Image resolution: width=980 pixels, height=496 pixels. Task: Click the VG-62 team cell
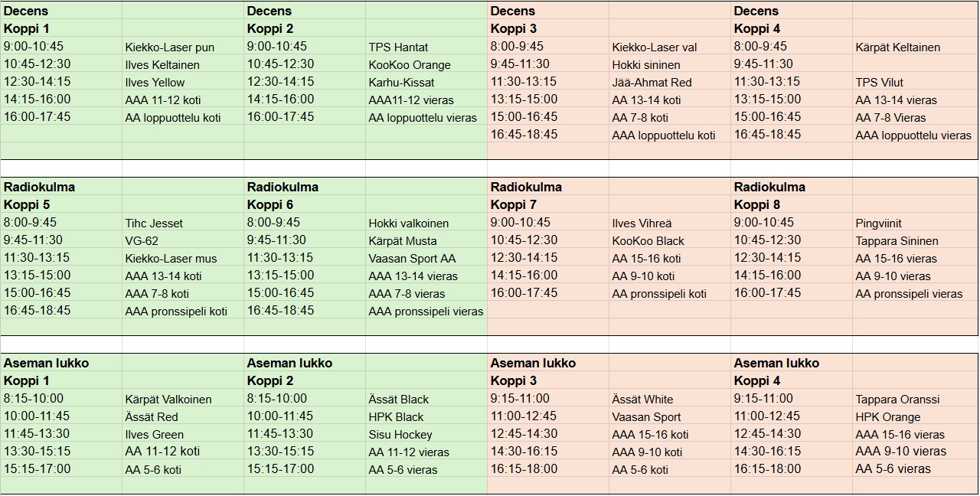pyautogui.click(x=142, y=241)
